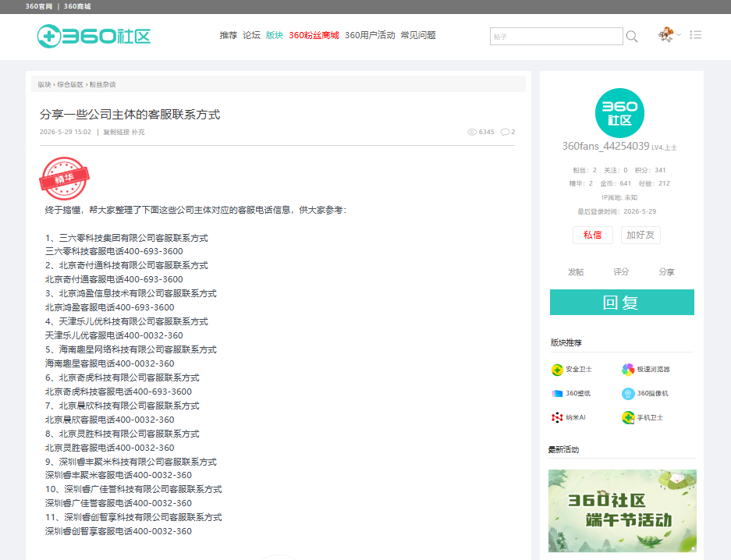Click line 北京奇虎科技客服电话400-693-3600
Viewport: 731px width, 560px height.
pos(119,392)
